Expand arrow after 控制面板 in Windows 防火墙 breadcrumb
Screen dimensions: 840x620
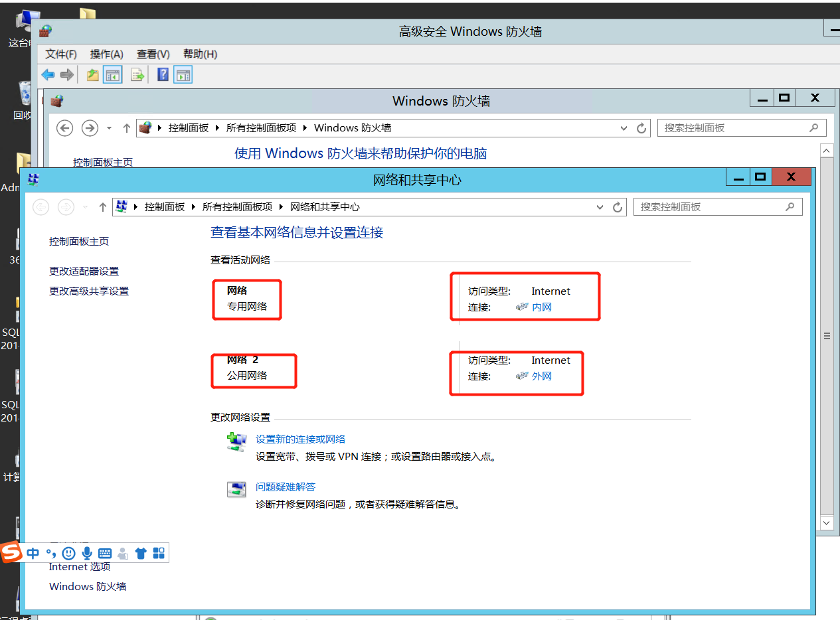pos(218,128)
